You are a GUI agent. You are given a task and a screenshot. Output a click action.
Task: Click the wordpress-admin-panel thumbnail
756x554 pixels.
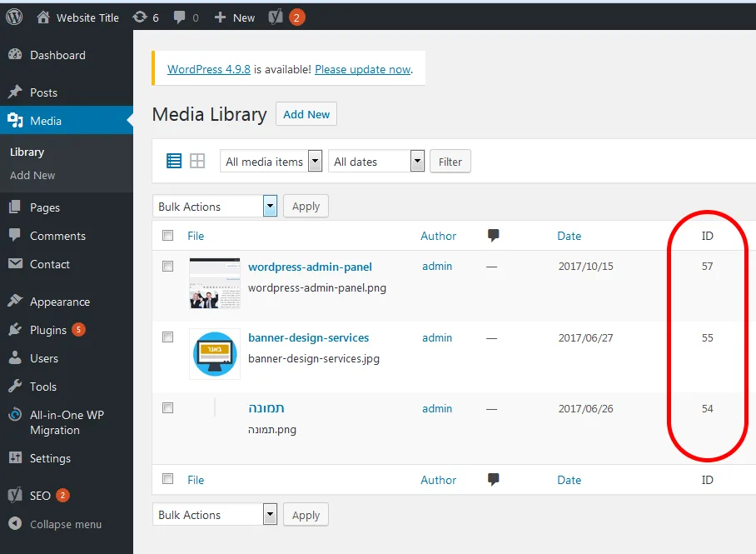coord(215,282)
